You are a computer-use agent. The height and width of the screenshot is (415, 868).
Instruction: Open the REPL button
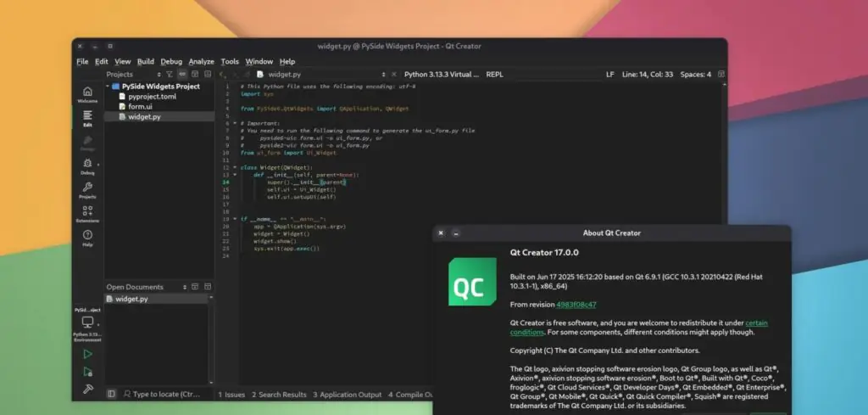495,74
